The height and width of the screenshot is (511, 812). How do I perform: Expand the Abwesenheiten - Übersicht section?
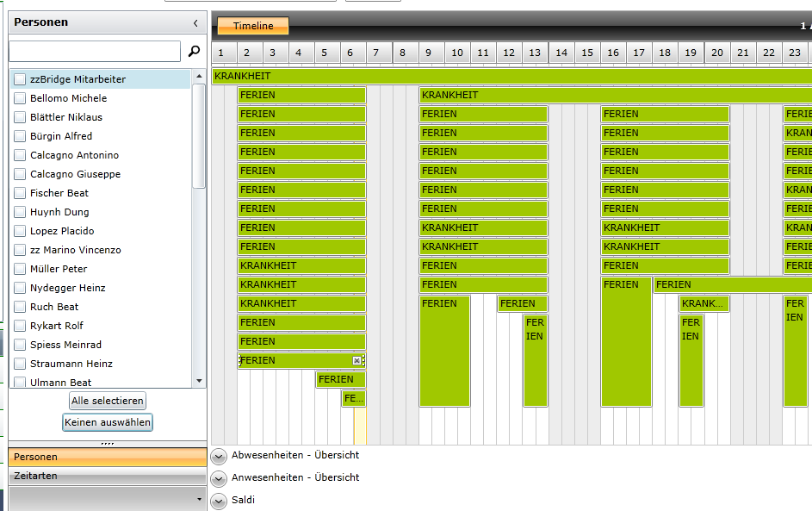[x=219, y=456]
